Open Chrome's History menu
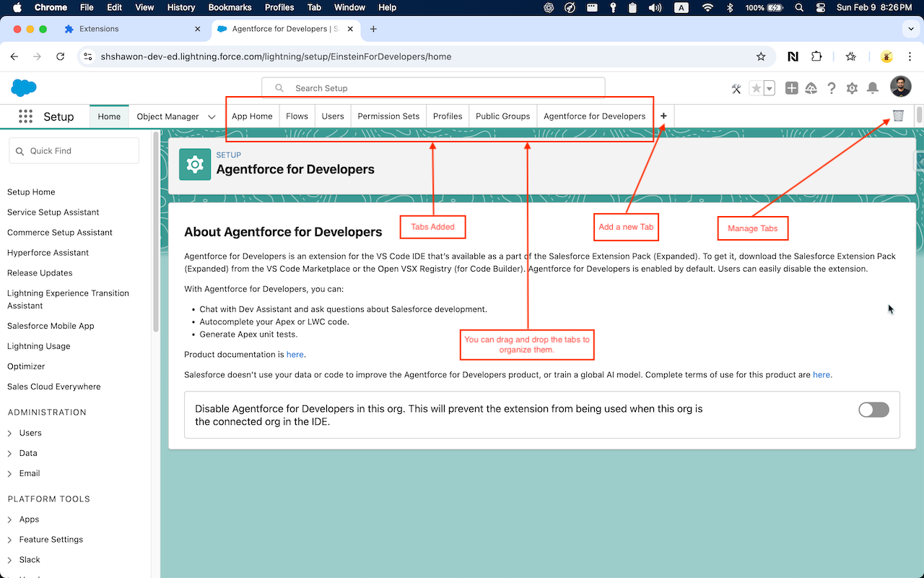 (181, 7)
